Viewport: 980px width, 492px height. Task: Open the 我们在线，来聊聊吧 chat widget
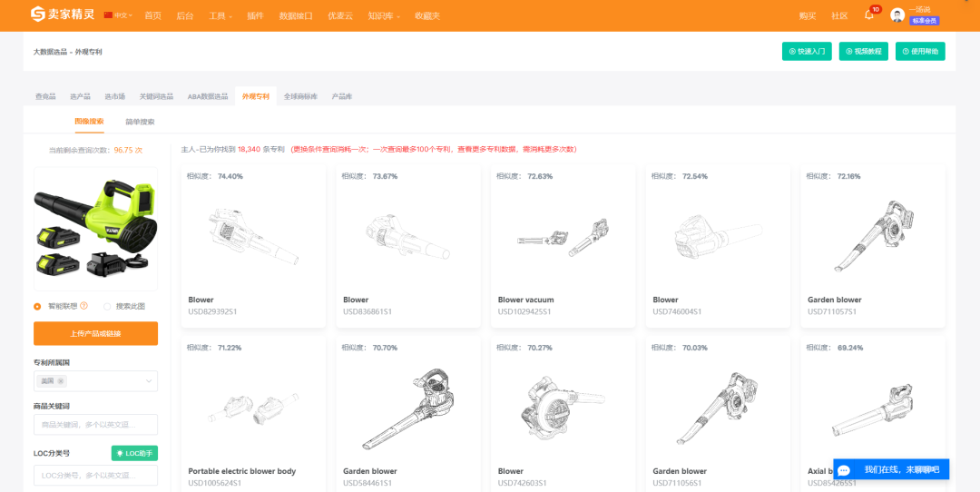click(x=891, y=469)
